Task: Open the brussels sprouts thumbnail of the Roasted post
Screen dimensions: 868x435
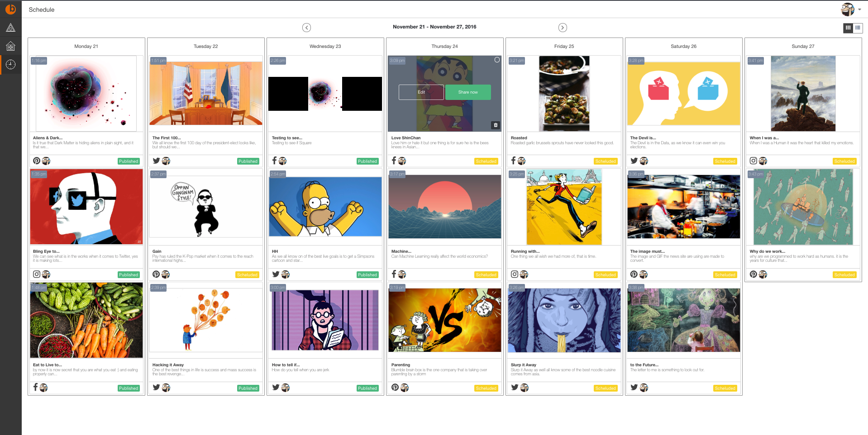Action: [x=564, y=94]
